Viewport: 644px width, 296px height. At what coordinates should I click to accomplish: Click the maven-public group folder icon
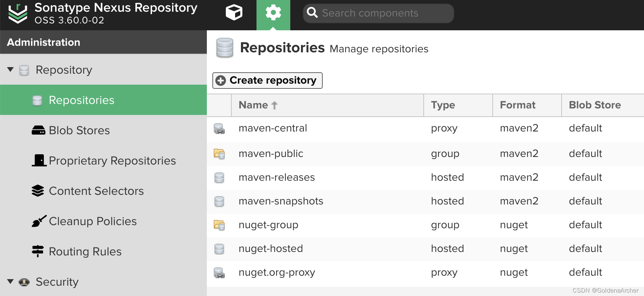tap(219, 154)
